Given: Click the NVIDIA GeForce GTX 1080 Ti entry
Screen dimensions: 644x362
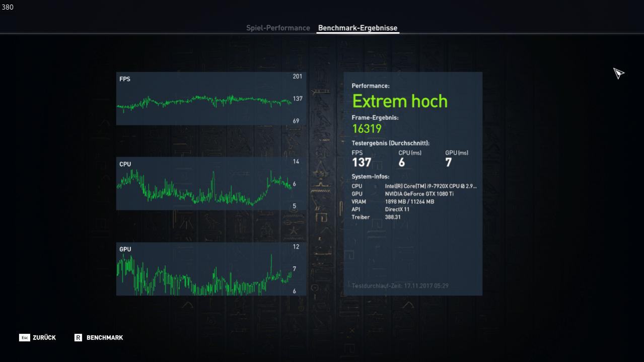Looking at the screenshot, I should coord(419,194).
